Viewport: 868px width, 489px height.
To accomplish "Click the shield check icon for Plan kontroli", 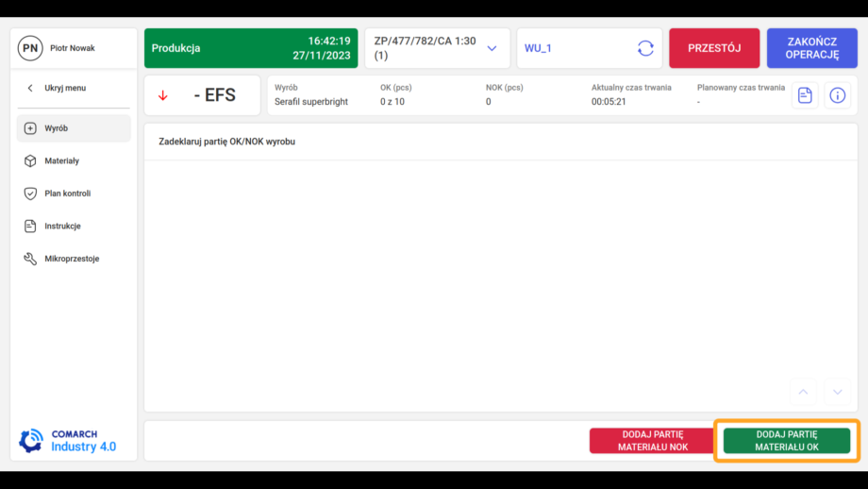I will (30, 194).
